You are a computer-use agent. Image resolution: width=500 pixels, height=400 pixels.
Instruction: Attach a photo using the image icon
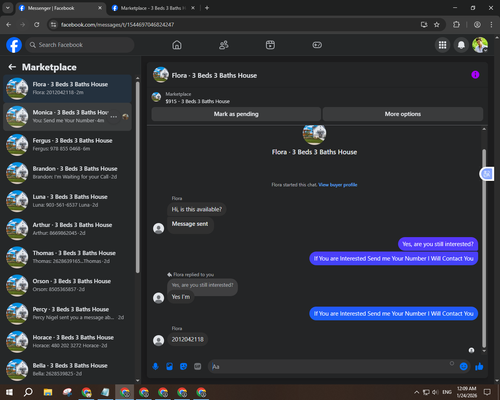169,367
